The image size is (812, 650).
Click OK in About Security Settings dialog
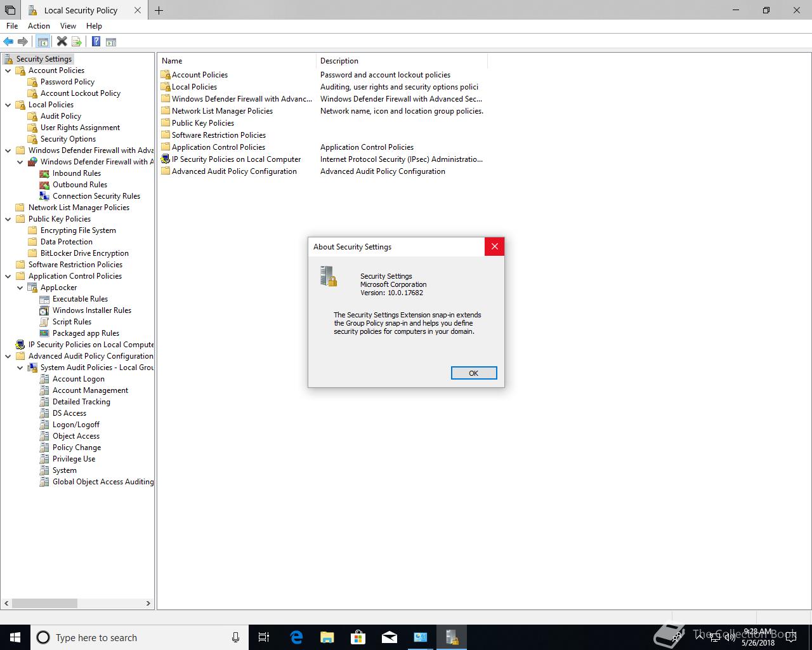tap(473, 373)
